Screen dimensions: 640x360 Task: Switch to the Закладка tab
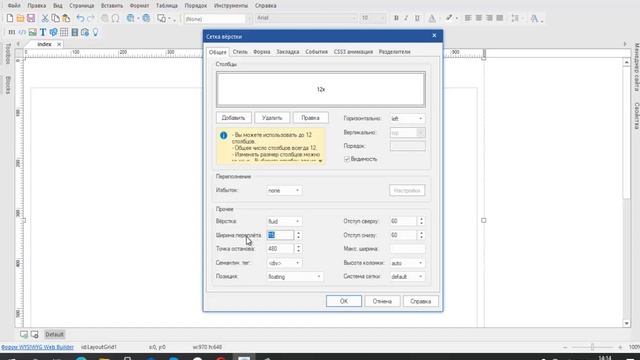288,52
